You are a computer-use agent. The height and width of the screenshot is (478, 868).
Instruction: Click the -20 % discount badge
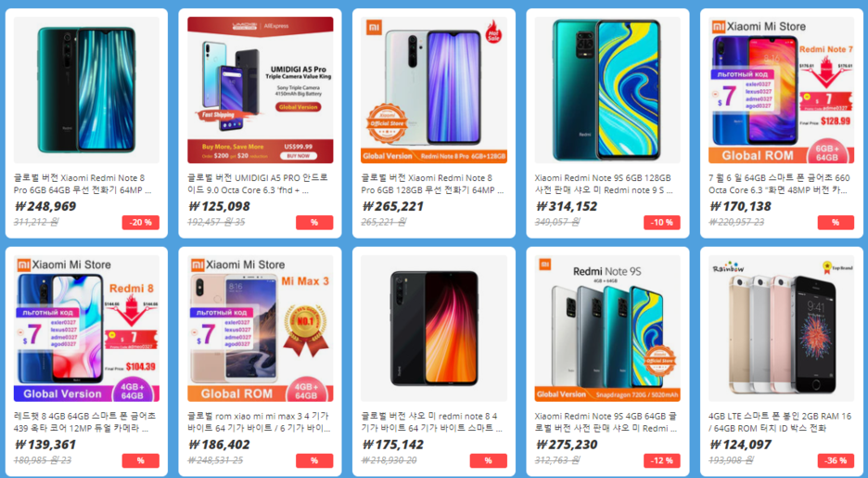pyautogui.click(x=141, y=222)
